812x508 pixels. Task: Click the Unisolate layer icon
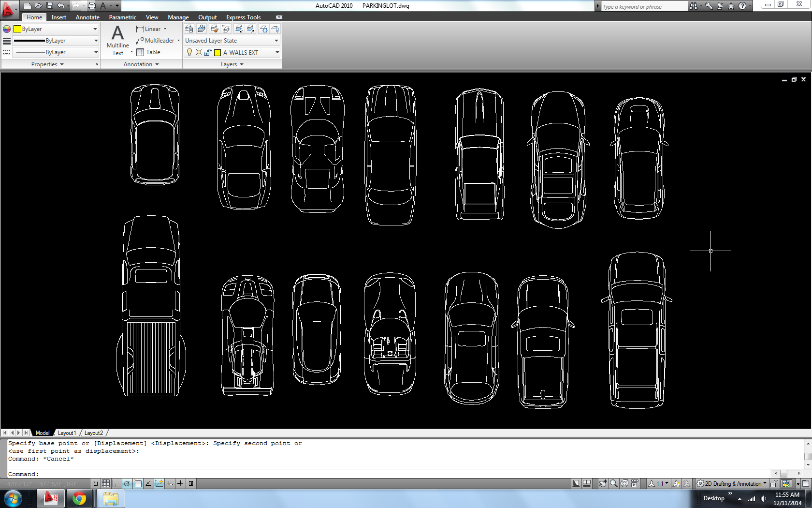point(250,29)
